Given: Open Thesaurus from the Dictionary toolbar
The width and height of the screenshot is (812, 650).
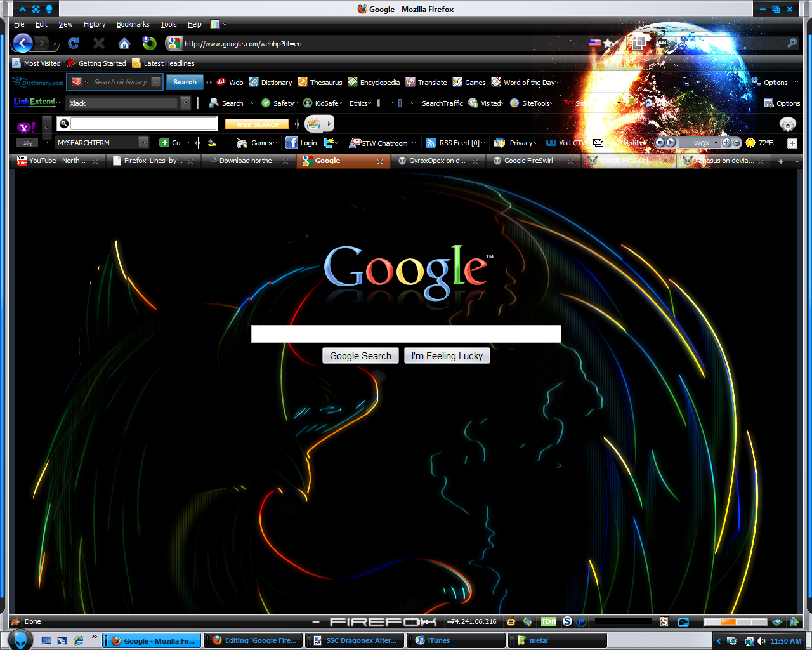Looking at the screenshot, I should click(320, 83).
